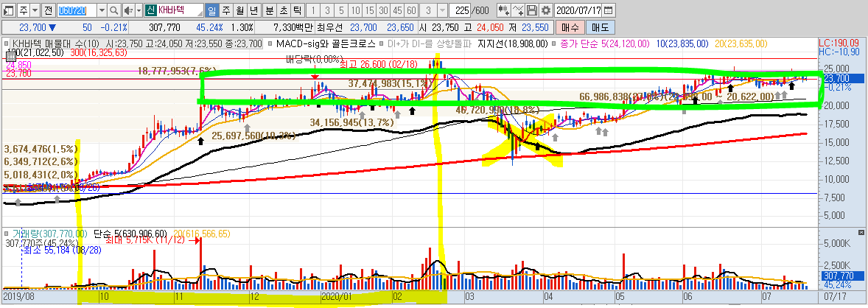The height and width of the screenshot is (308, 868).
Task: Click the add candlestick chart icon
Action: (504, 10)
